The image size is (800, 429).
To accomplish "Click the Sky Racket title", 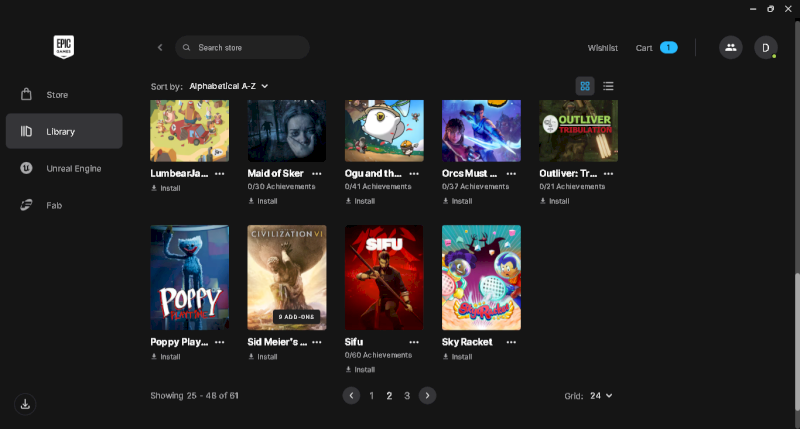I will tap(467, 342).
